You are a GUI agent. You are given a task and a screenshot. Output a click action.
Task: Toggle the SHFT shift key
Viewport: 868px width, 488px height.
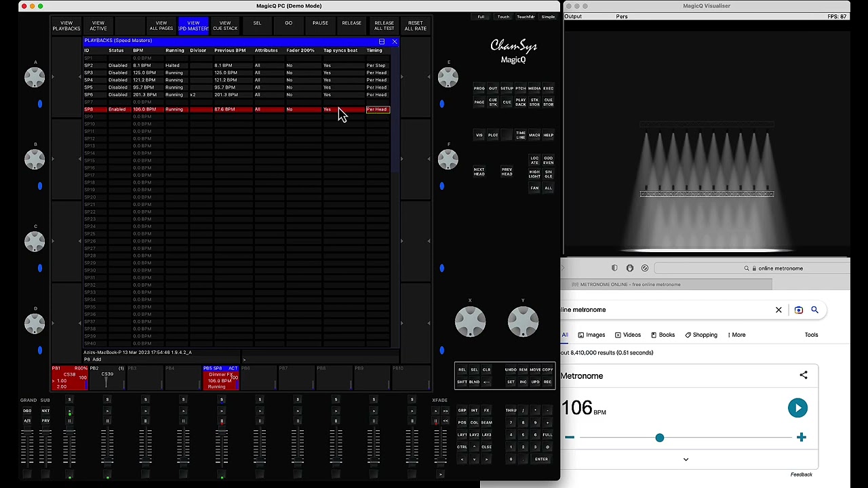pyautogui.click(x=462, y=382)
